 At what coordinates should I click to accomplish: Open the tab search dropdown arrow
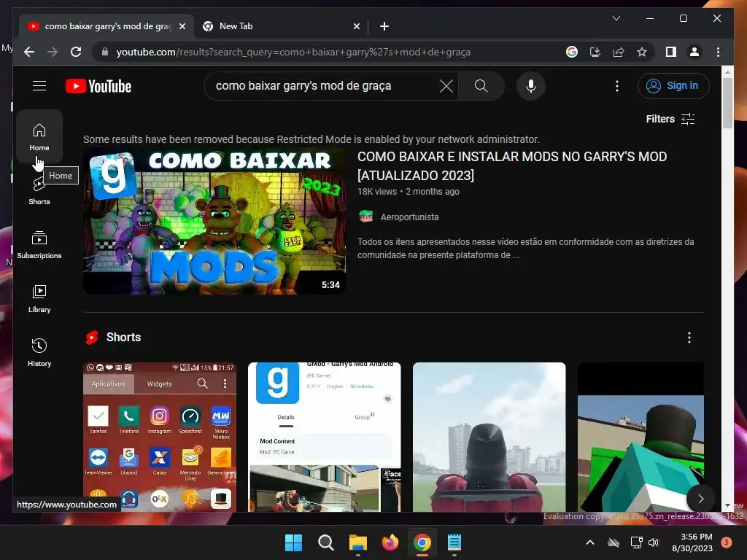tap(616, 18)
